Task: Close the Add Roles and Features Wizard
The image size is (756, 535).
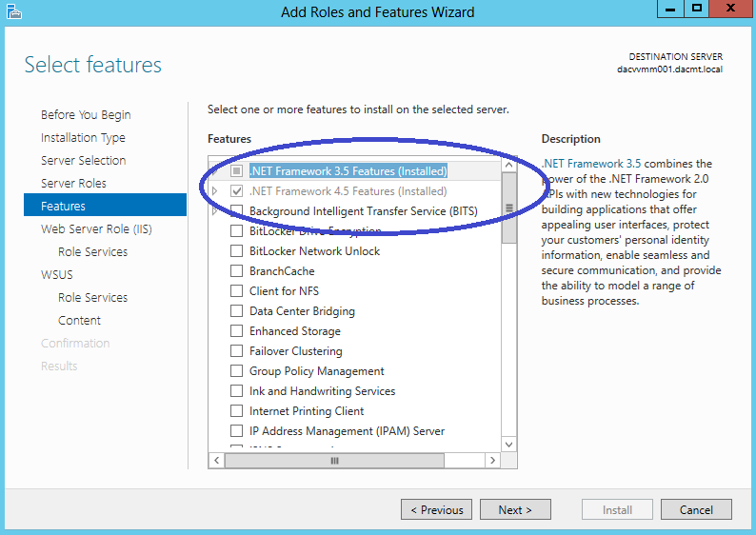Action: coord(731,9)
